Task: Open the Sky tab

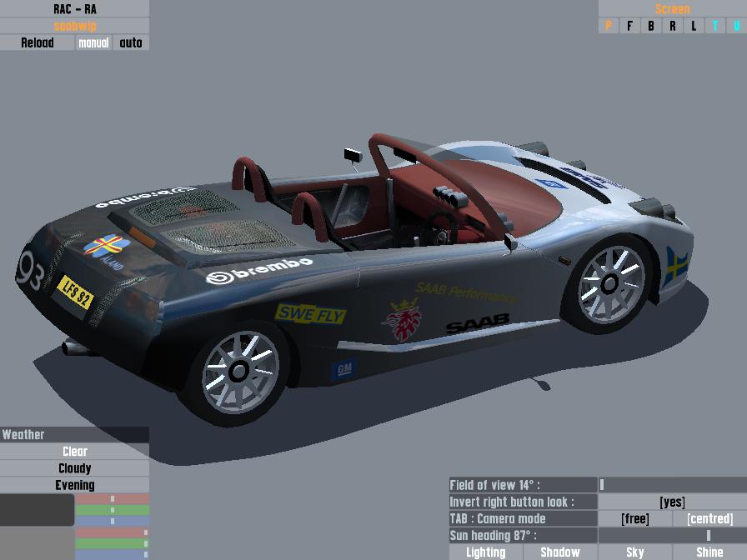Action: (635, 552)
